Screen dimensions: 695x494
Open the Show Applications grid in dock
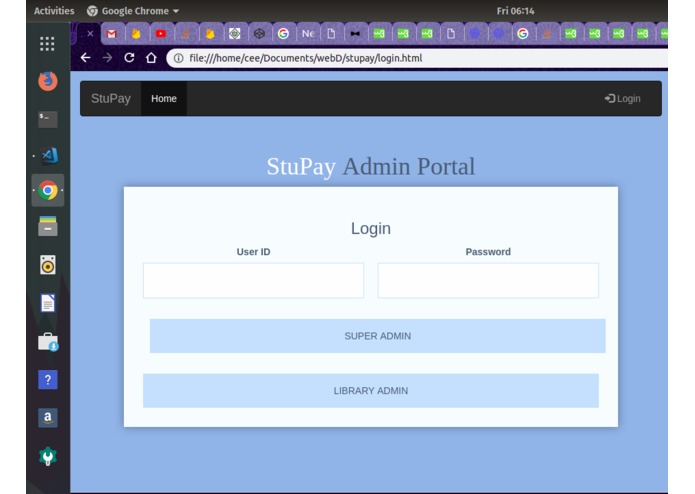47,43
